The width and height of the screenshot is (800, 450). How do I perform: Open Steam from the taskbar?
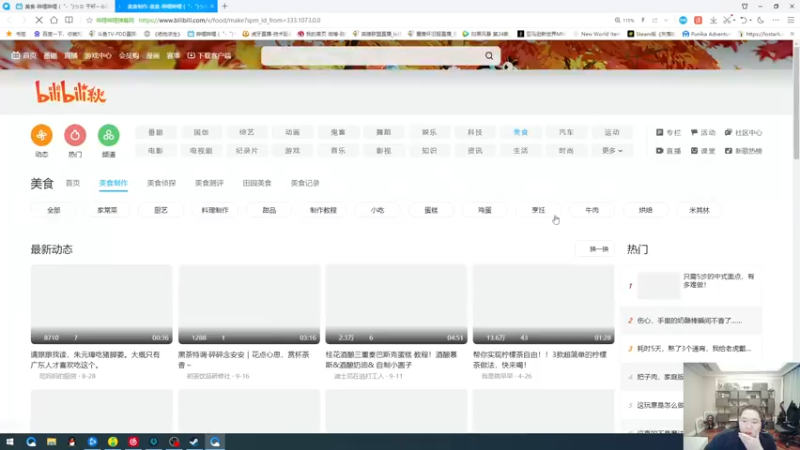point(194,442)
